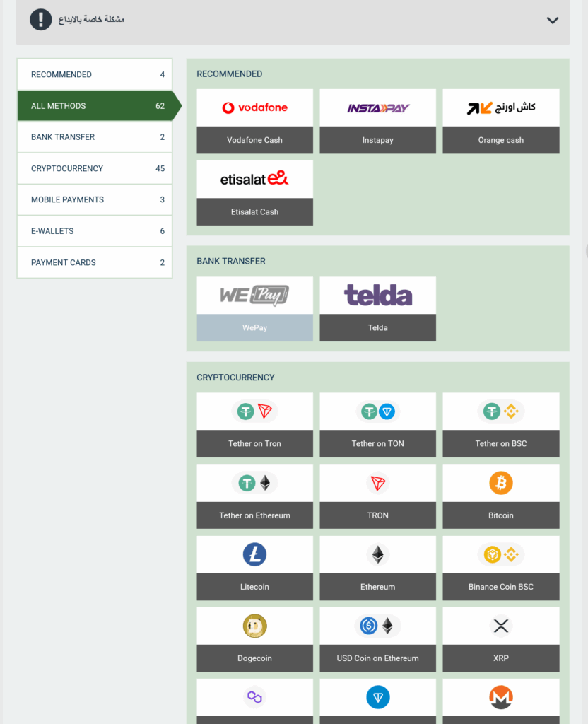The image size is (588, 724).
Task: Select the Dogecoin icon
Action: click(254, 626)
